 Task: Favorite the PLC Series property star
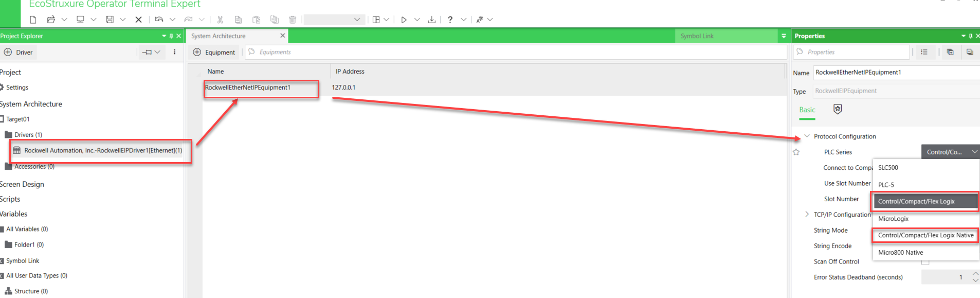pyautogui.click(x=796, y=152)
